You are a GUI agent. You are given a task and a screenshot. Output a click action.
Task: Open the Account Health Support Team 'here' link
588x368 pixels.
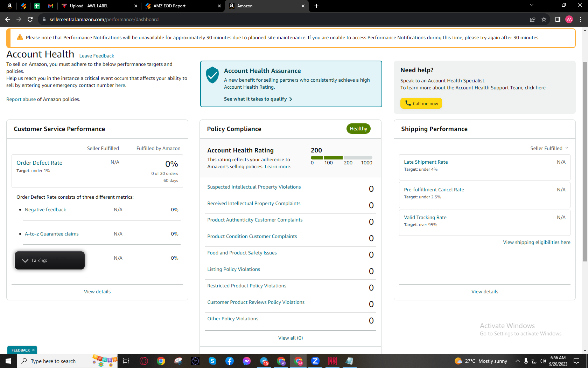pos(541,88)
